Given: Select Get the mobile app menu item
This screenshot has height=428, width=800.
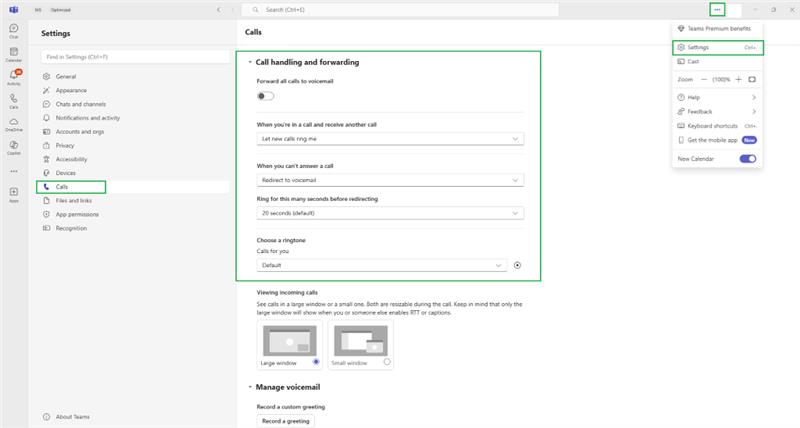Looking at the screenshot, I should [x=717, y=140].
